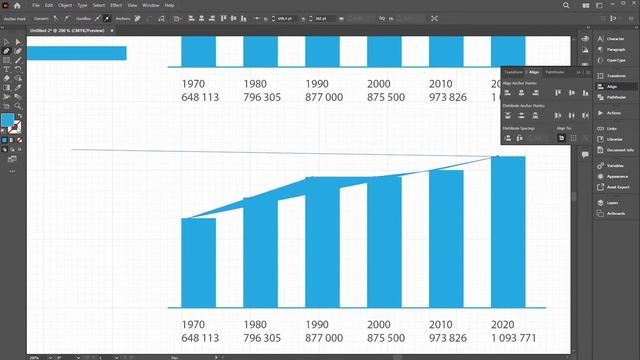Open the Align panel options menu
Image resolution: width=640 pixels, height=360 pixels.
pos(588,72)
